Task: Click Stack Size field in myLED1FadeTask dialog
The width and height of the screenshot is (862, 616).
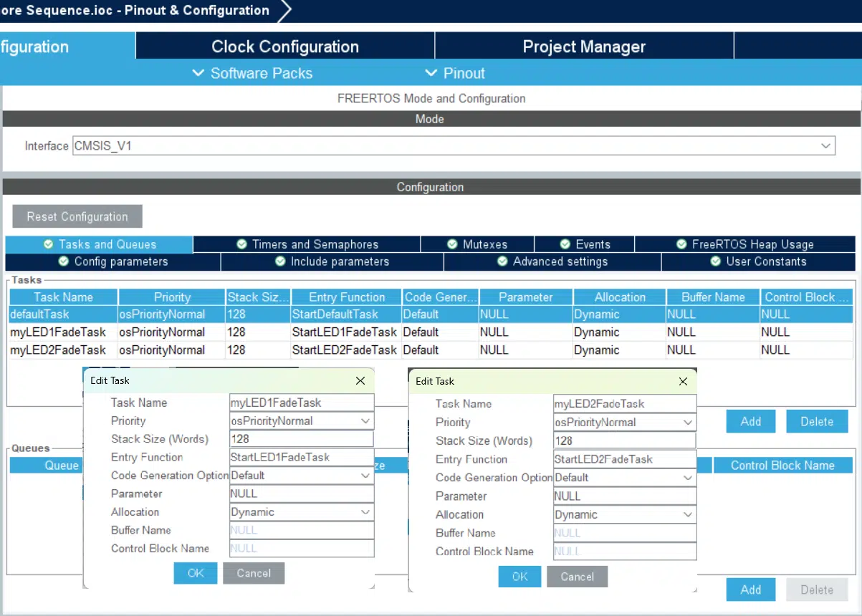Action: [x=302, y=439]
